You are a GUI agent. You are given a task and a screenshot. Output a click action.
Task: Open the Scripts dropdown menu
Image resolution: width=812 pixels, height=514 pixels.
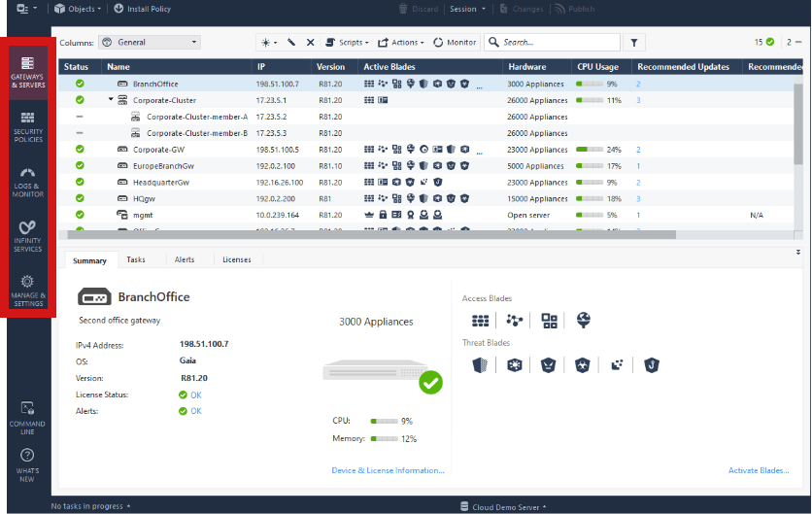347,43
